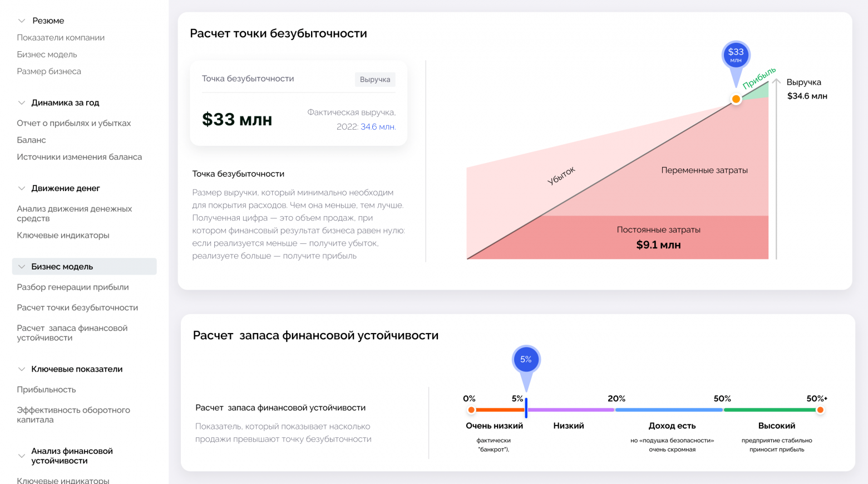This screenshot has width=868, height=484.
Task: Collapse the Бизнес модель chevron
Action: pyautogui.click(x=22, y=267)
